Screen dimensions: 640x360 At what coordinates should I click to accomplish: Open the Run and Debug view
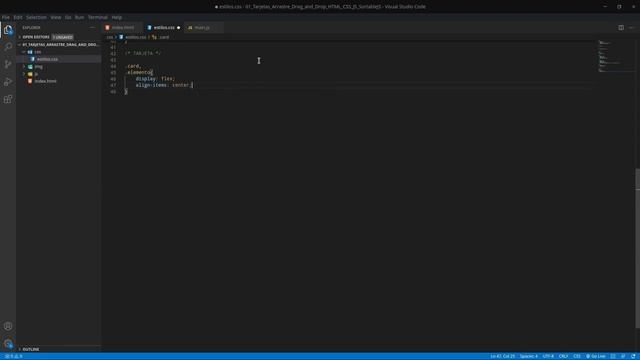coord(8,82)
